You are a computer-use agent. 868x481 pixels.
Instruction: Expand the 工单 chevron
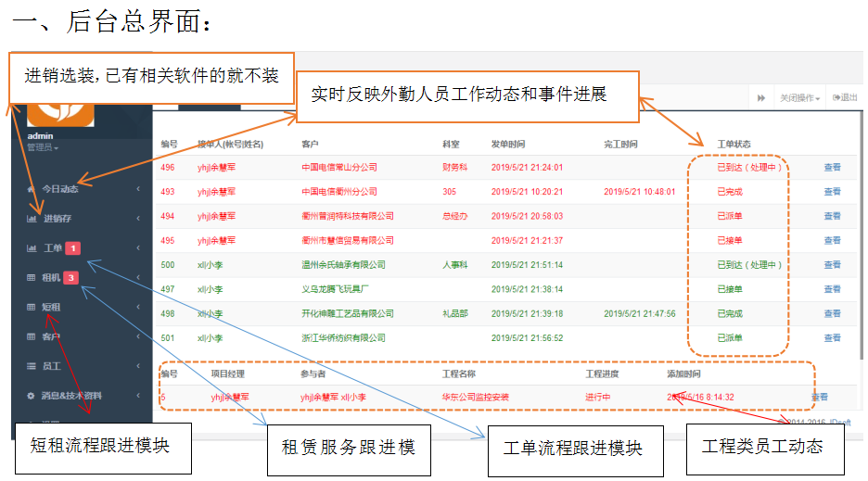(138, 248)
